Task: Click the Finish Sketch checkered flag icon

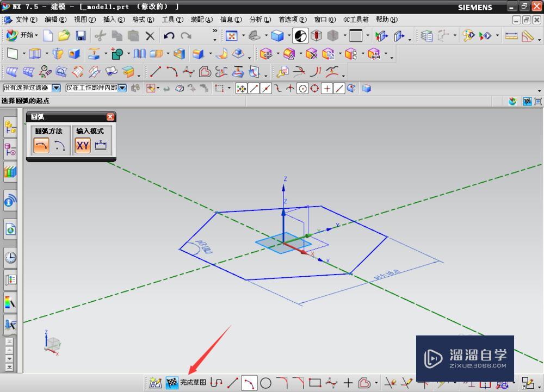Action: click(172, 383)
